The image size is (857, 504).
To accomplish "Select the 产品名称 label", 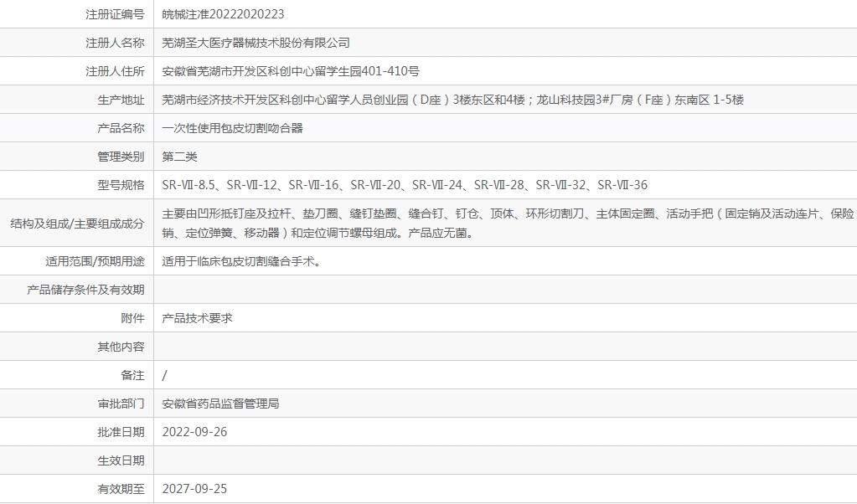I will [121, 128].
